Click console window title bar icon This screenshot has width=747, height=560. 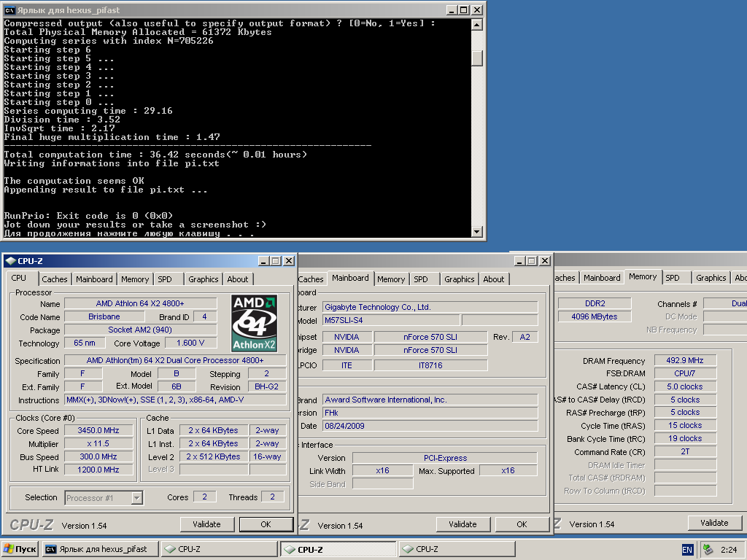tap(9, 10)
